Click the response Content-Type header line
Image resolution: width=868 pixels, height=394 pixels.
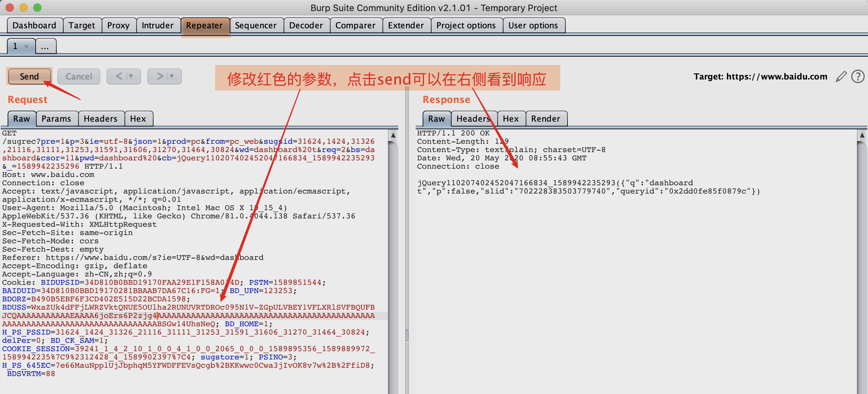tap(511, 150)
